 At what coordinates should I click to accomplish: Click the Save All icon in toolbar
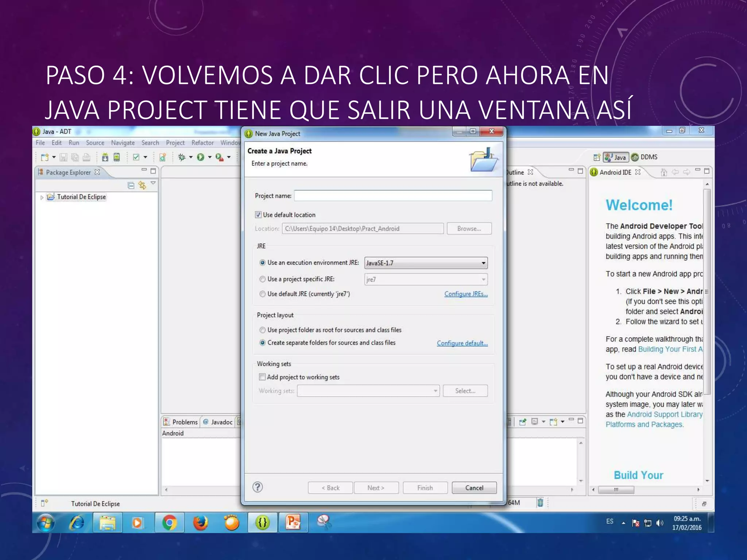75,157
